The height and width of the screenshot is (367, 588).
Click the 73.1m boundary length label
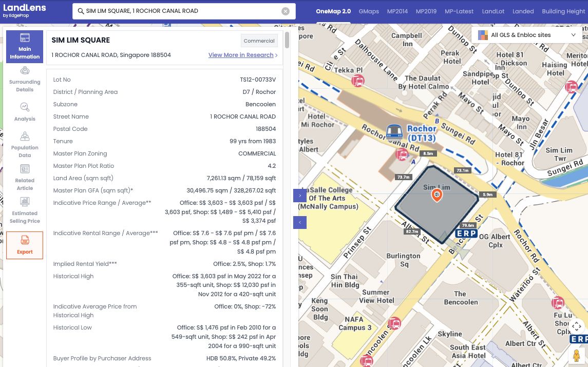coord(462,170)
